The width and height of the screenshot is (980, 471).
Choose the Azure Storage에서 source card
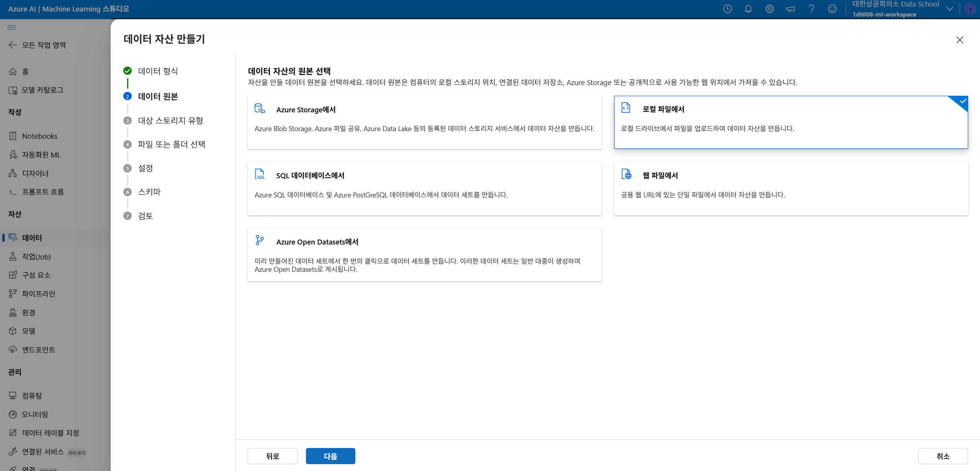[424, 122]
